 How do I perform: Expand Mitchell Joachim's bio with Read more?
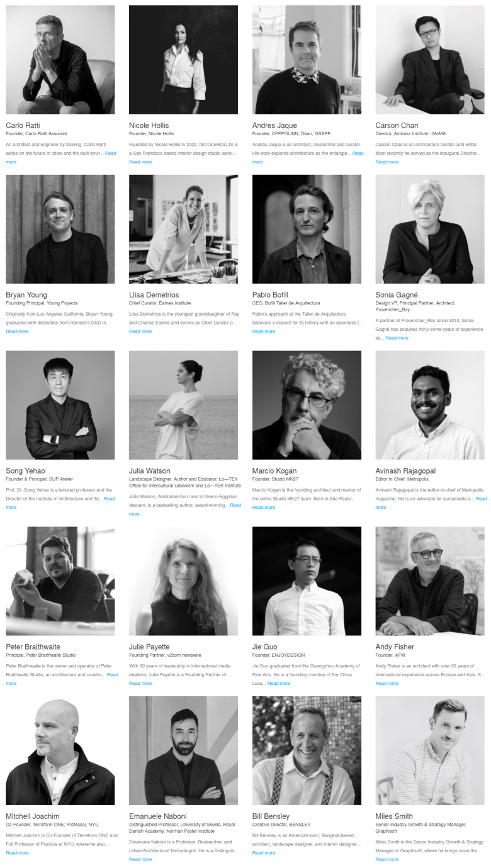(x=17, y=853)
